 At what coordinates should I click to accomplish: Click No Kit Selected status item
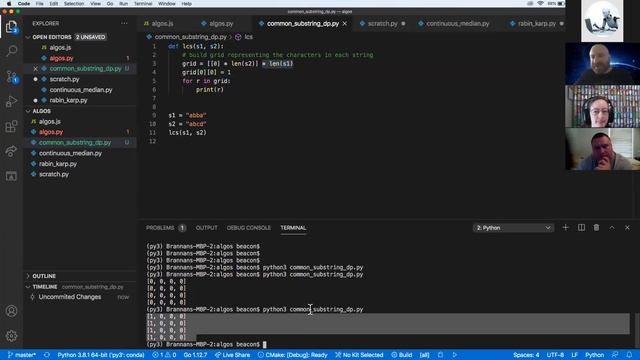click(359, 355)
